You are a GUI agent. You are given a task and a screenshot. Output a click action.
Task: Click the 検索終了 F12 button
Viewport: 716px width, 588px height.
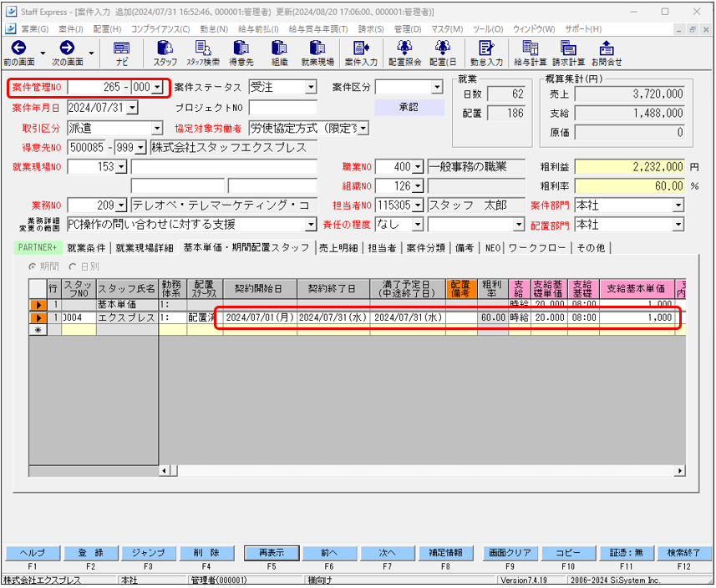pos(683,553)
